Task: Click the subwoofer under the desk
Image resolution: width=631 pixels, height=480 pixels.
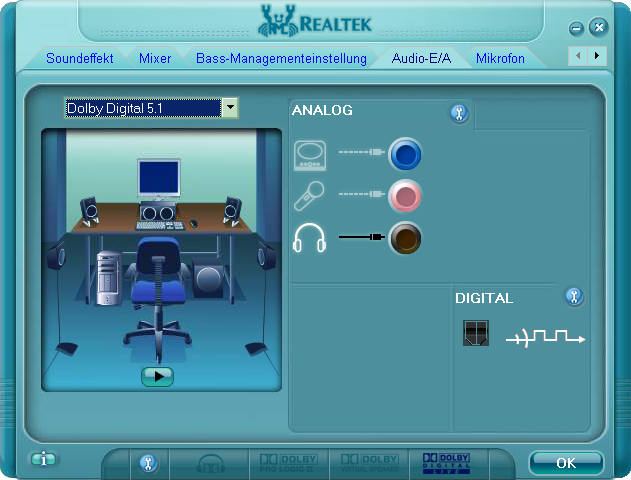Action: [x=208, y=278]
